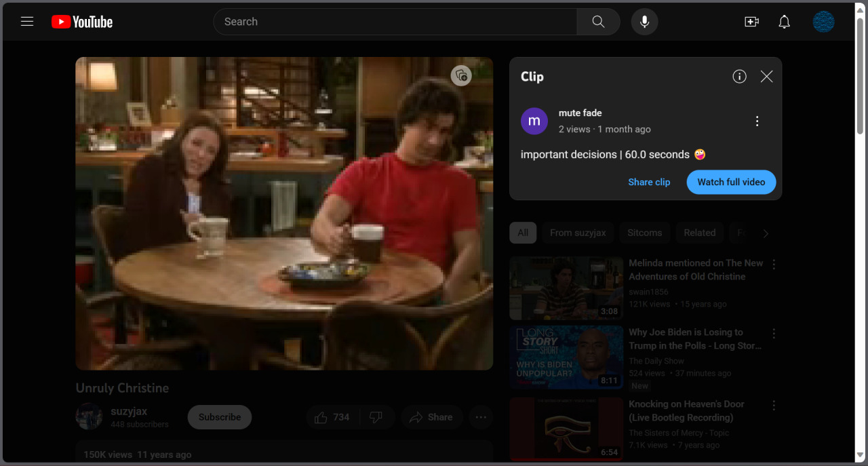Click the swain1856 channel name

pyautogui.click(x=648, y=292)
